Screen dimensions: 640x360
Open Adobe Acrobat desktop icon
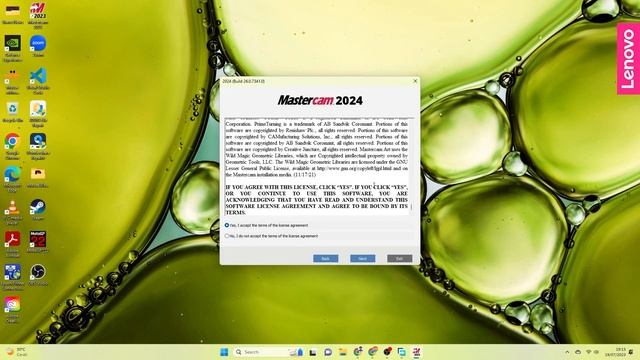coord(13,243)
